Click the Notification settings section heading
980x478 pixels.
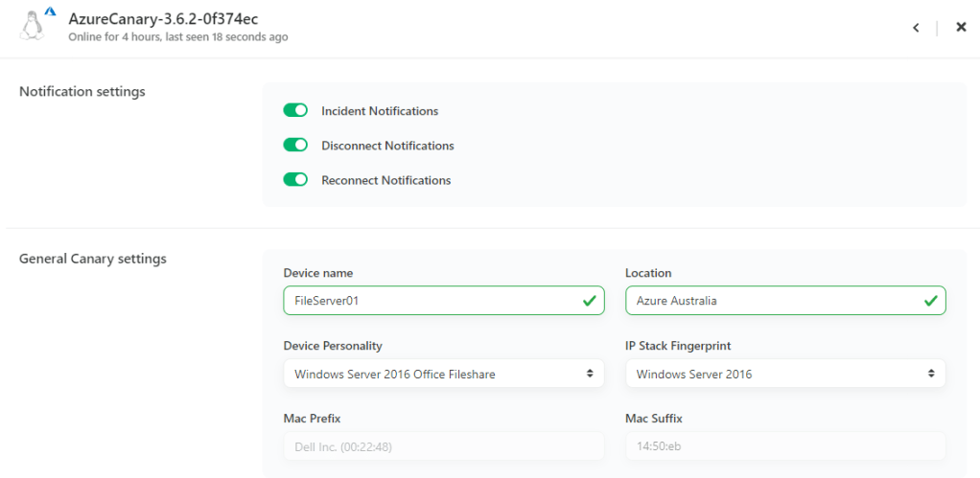82,92
